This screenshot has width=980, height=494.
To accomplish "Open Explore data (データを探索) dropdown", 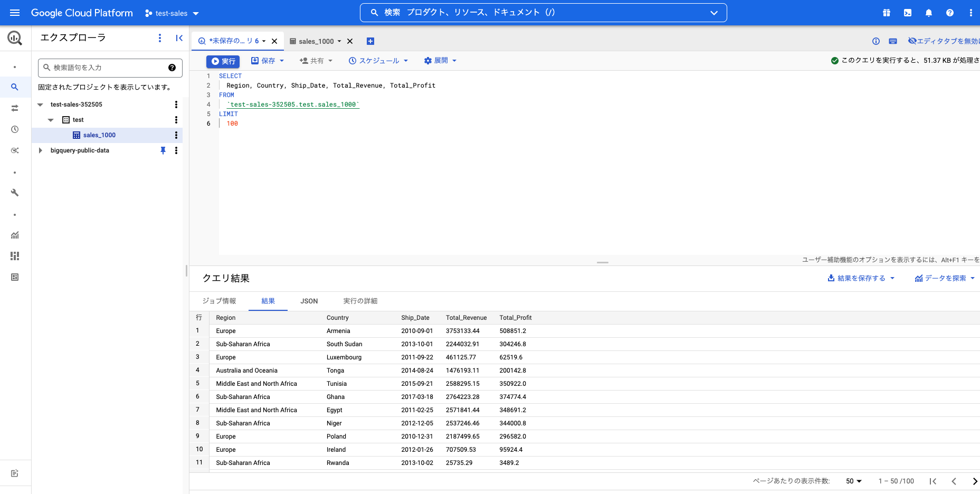I will (945, 278).
